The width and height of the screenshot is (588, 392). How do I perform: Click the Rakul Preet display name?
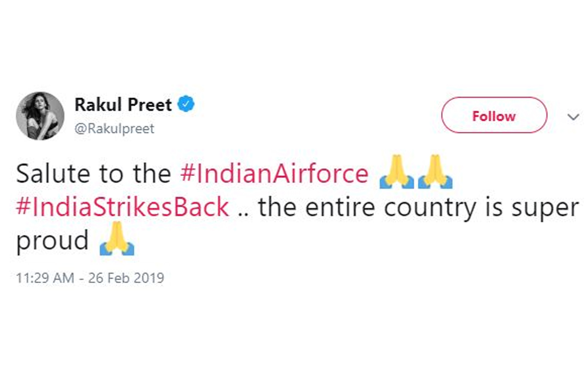(123, 105)
